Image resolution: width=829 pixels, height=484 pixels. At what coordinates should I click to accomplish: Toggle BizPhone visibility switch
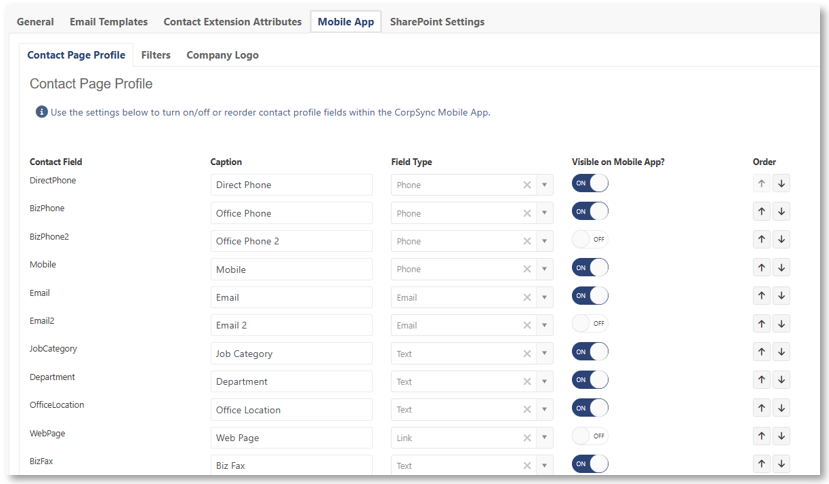[x=590, y=212]
